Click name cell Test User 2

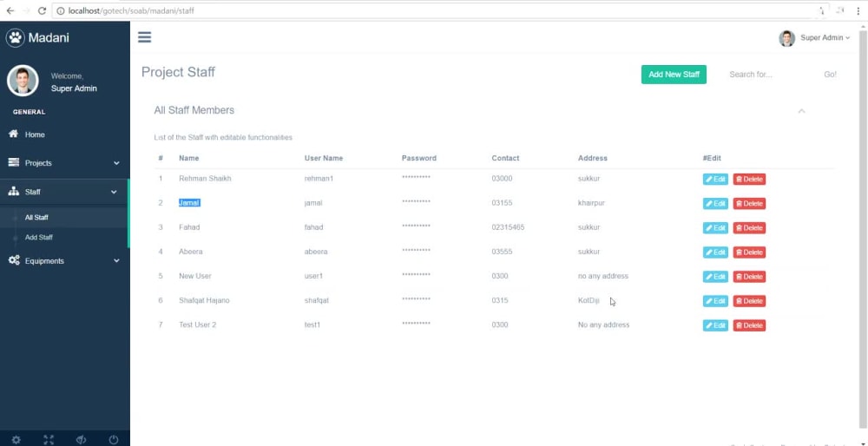[x=198, y=325]
